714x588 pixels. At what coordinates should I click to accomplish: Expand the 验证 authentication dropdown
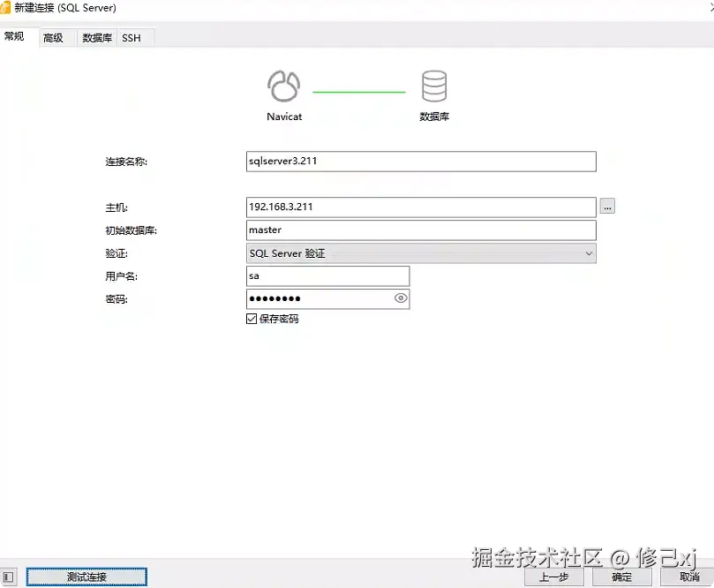click(421, 253)
